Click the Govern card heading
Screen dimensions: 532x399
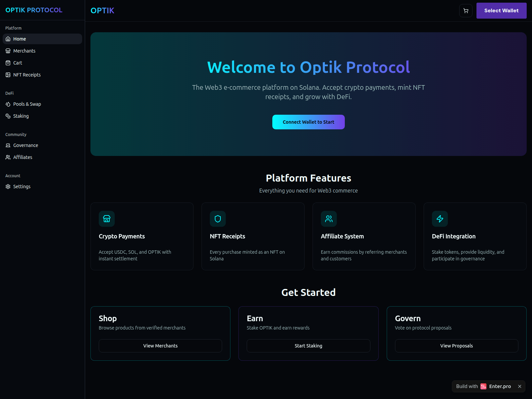(408, 319)
